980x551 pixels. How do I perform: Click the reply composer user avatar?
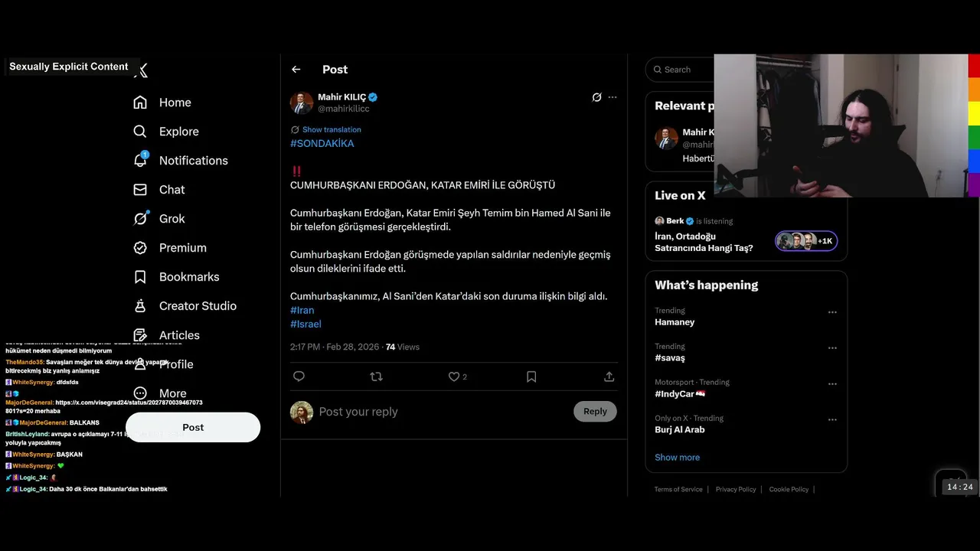tap(302, 412)
